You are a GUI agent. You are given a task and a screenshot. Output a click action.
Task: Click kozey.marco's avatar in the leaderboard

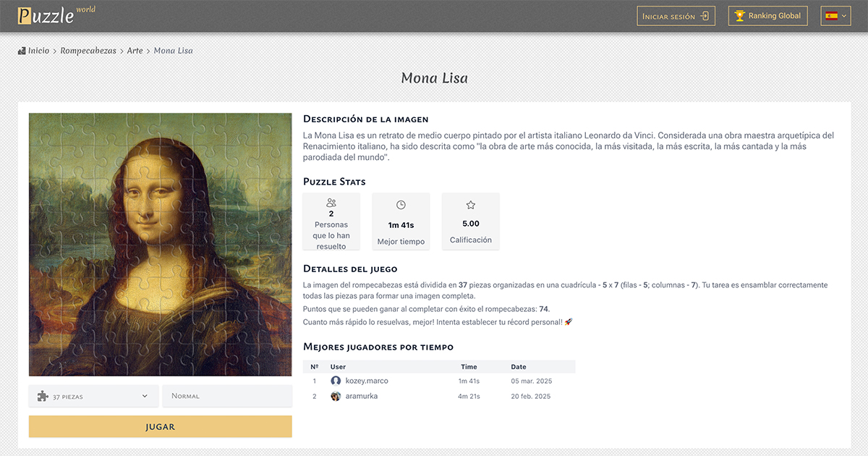click(x=336, y=380)
